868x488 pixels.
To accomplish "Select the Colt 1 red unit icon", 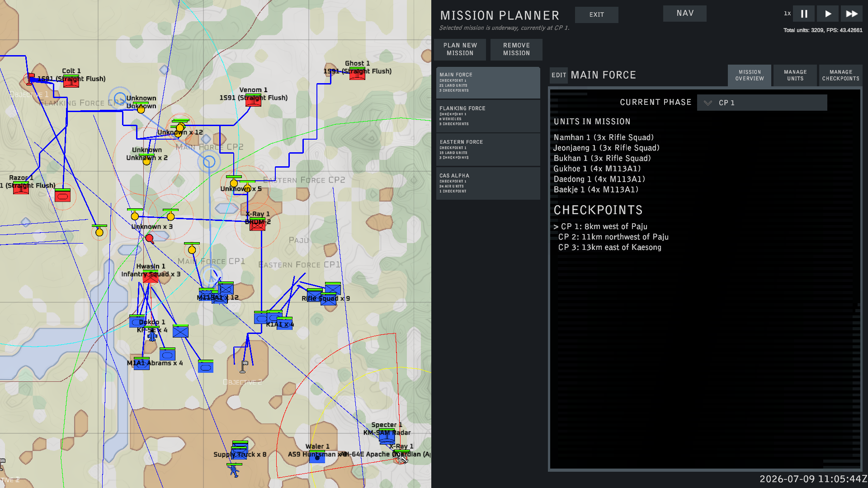I will (71, 82).
